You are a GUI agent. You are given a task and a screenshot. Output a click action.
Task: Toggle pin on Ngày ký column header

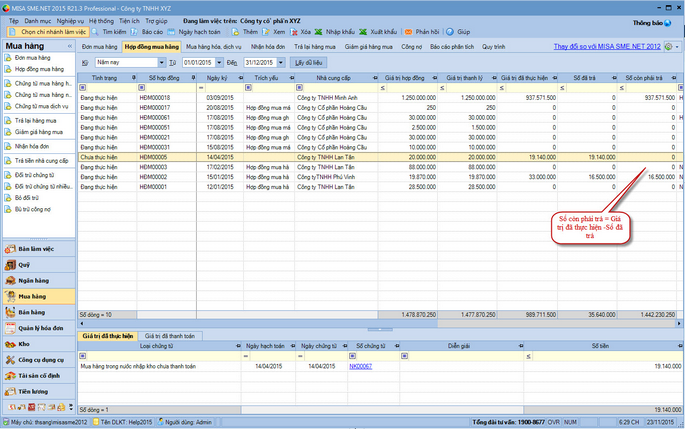pos(240,78)
